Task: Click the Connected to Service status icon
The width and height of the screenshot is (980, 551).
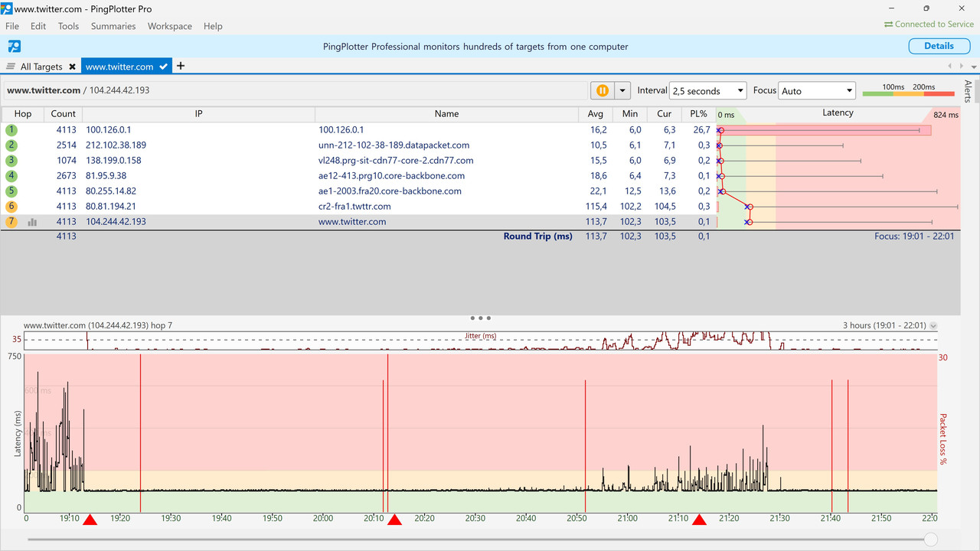Action: (x=888, y=24)
